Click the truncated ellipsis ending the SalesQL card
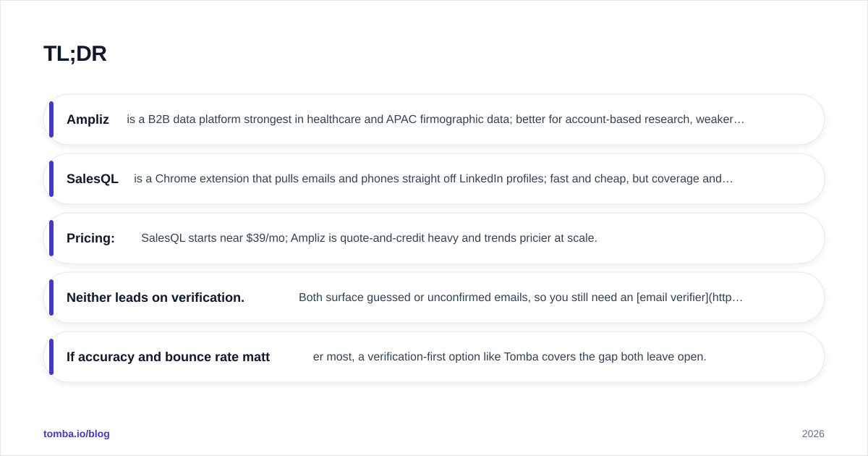 (x=728, y=179)
